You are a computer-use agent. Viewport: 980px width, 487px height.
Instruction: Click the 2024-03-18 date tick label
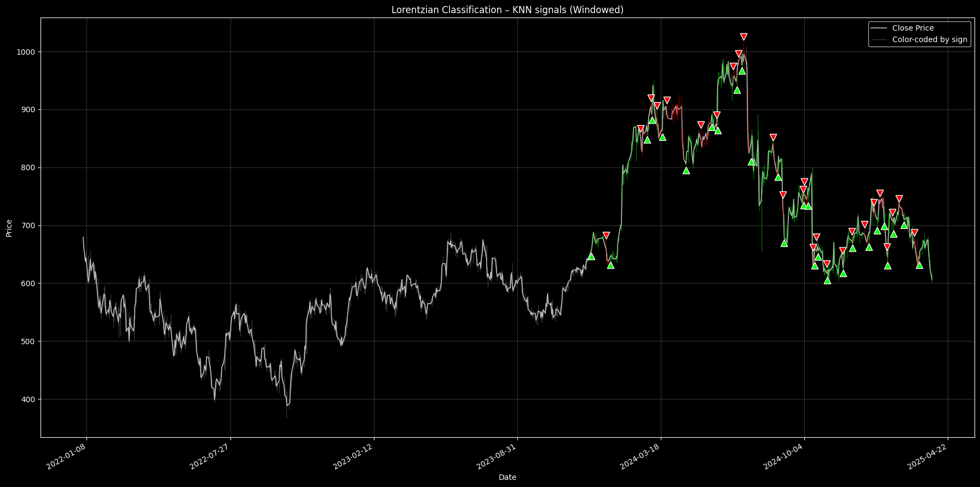click(641, 456)
